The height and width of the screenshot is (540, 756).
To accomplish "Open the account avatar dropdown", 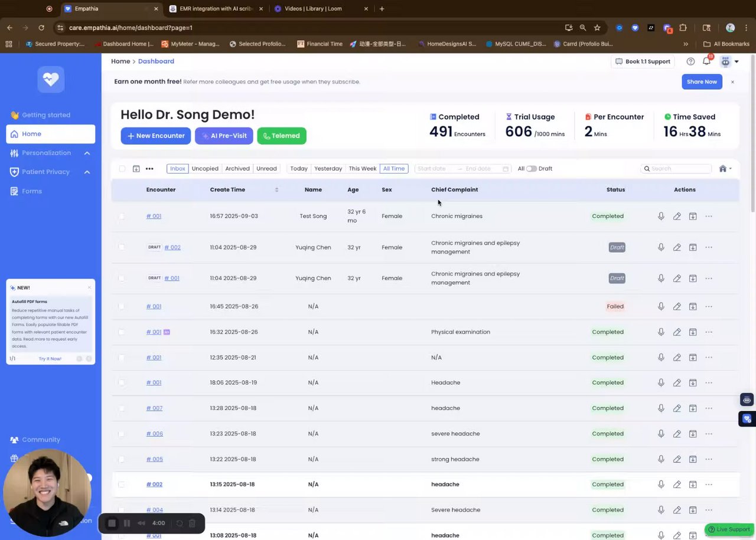I will pos(730,61).
